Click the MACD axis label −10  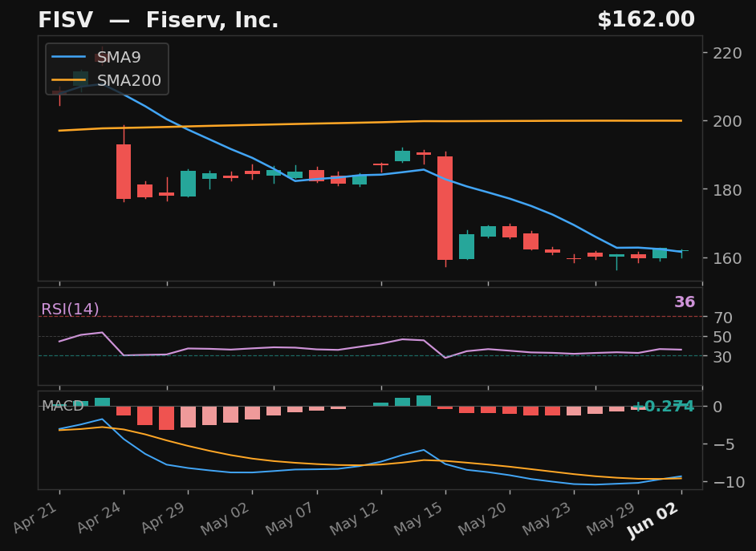[728, 482]
